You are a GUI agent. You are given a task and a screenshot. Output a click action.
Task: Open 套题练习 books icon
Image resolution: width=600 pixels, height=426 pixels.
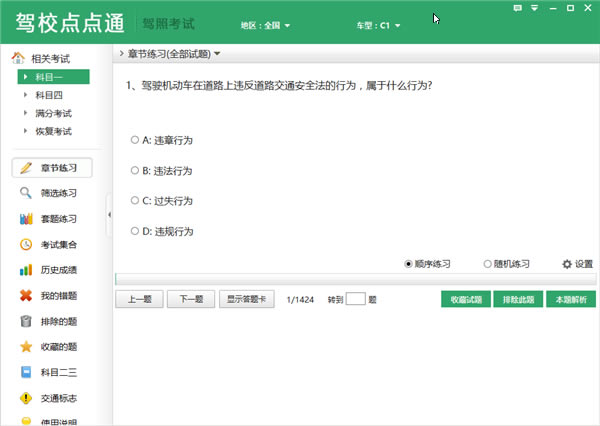26,219
